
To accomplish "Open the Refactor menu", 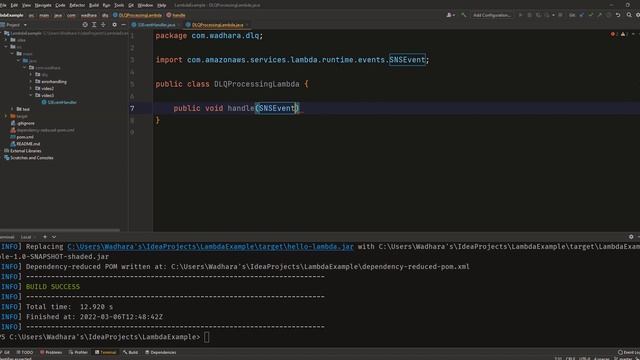I will [x=77, y=5].
